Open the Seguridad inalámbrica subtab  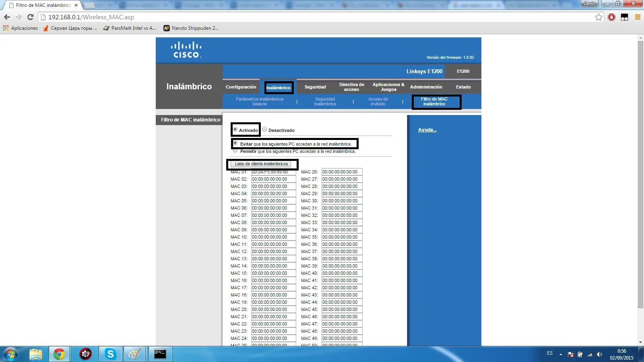click(x=325, y=101)
